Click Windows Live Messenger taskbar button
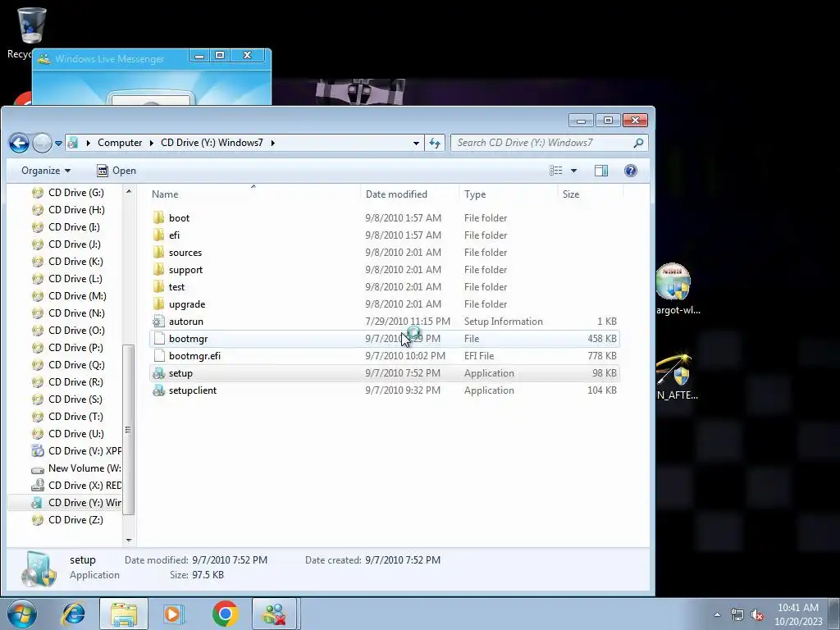Screen dimensions: 840x630 point(274,614)
